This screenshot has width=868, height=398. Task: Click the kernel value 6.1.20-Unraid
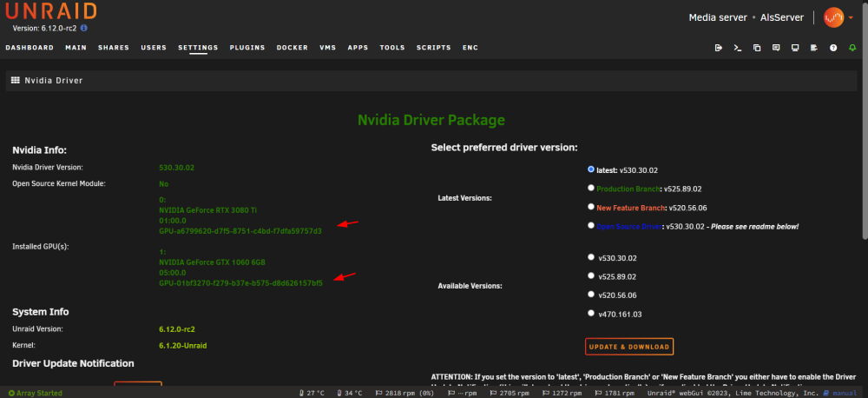pos(182,345)
